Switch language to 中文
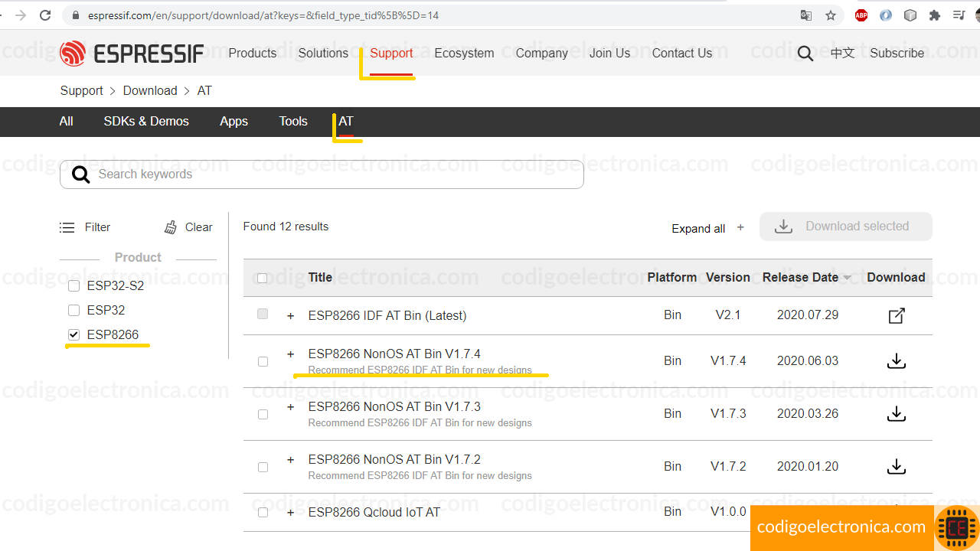 click(x=842, y=53)
